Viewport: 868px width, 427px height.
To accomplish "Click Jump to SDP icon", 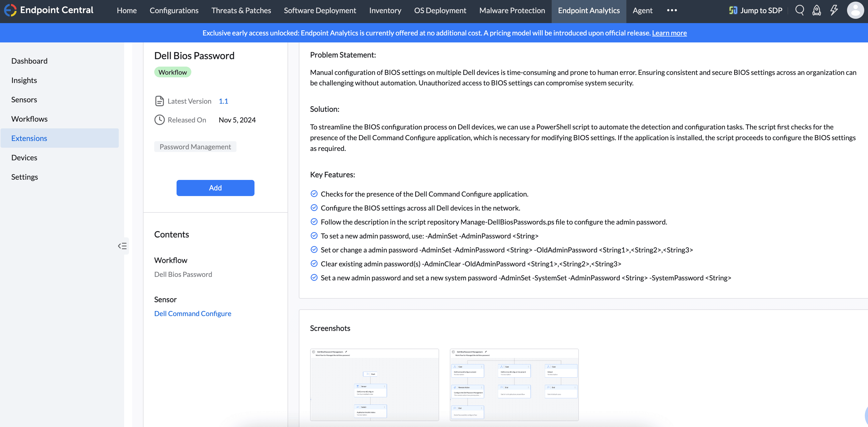I will (733, 10).
